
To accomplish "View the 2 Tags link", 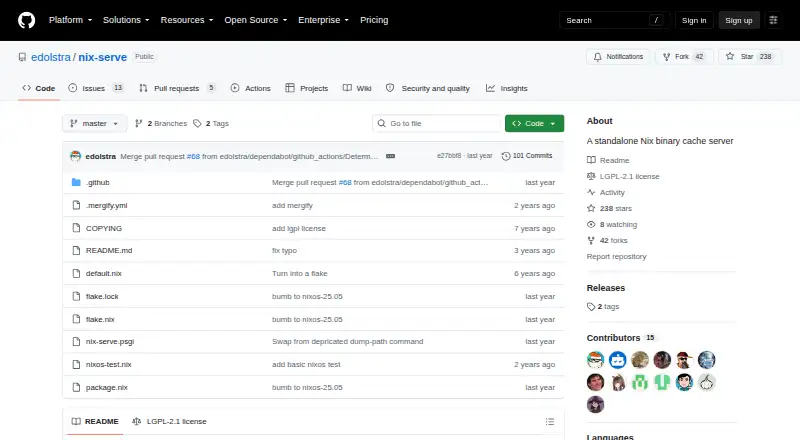I will 211,124.
